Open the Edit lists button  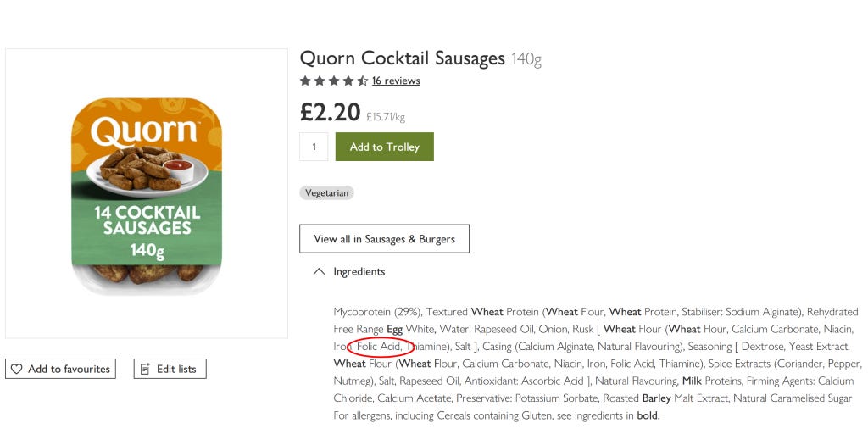point(170,369)
